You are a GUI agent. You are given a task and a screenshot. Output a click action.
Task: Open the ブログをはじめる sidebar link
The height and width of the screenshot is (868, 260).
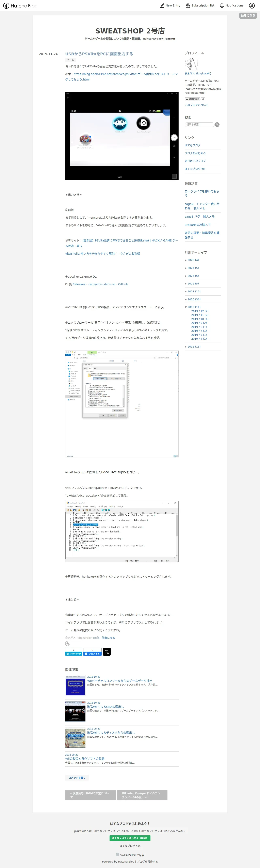195,153
